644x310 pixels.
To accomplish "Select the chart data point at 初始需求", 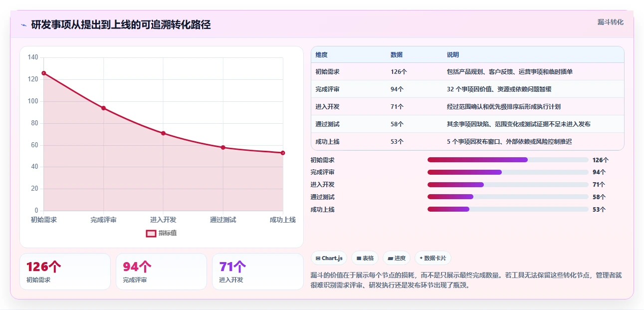I will pos(43,73).
